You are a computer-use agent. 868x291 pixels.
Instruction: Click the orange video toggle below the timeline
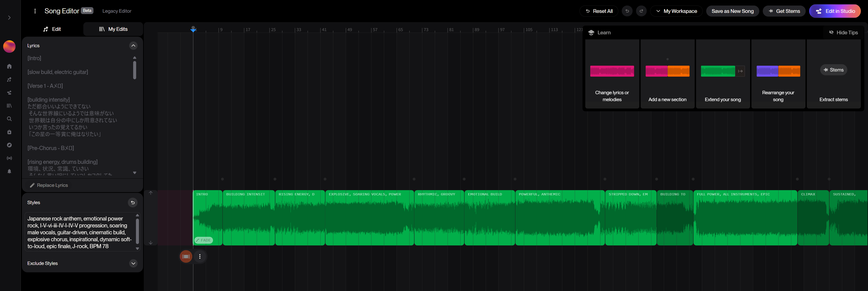(186, 256)
